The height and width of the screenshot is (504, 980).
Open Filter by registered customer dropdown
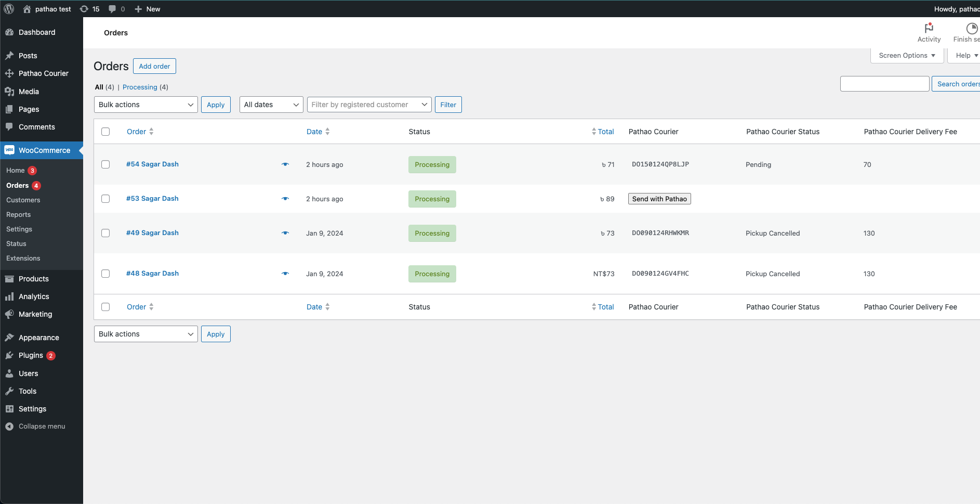tap(369, 105)
